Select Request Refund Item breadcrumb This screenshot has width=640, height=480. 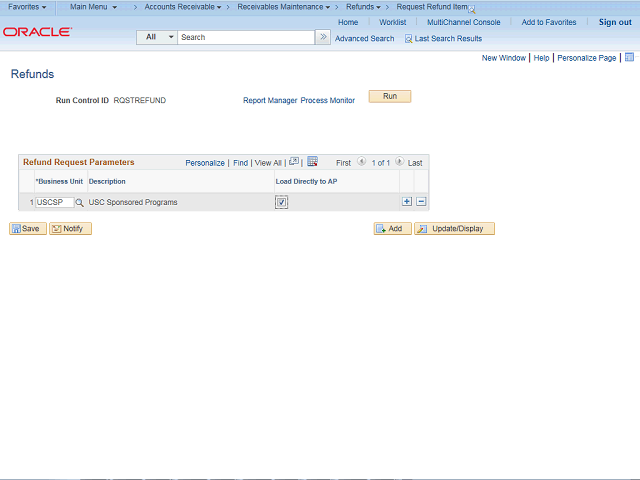click(x=432, y=7)
